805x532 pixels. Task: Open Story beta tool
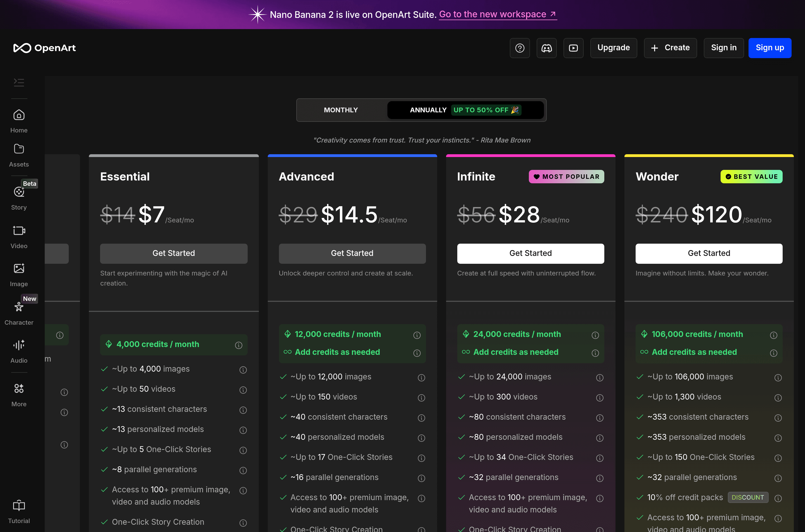19,198
